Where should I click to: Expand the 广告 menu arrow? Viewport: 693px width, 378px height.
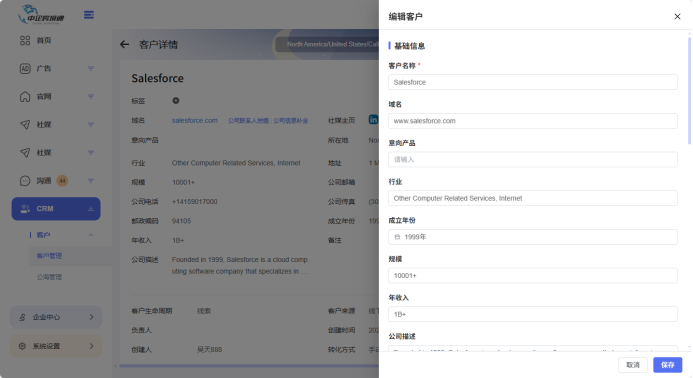click(91, 69)
